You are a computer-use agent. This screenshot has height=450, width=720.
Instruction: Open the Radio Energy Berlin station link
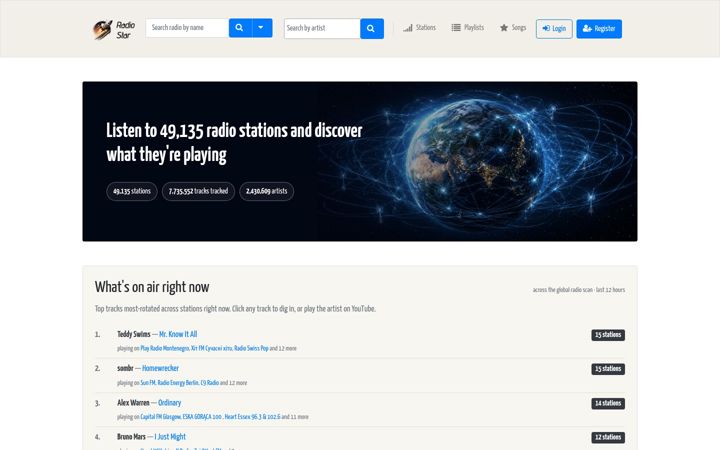(178, 383)
